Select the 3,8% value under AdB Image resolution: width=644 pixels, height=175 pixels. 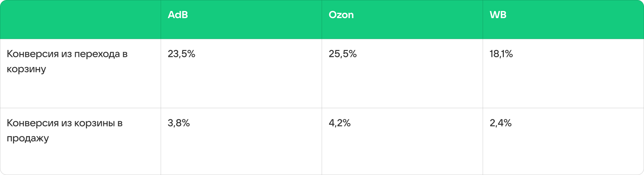pyautogui.click(x=179, y=123)
